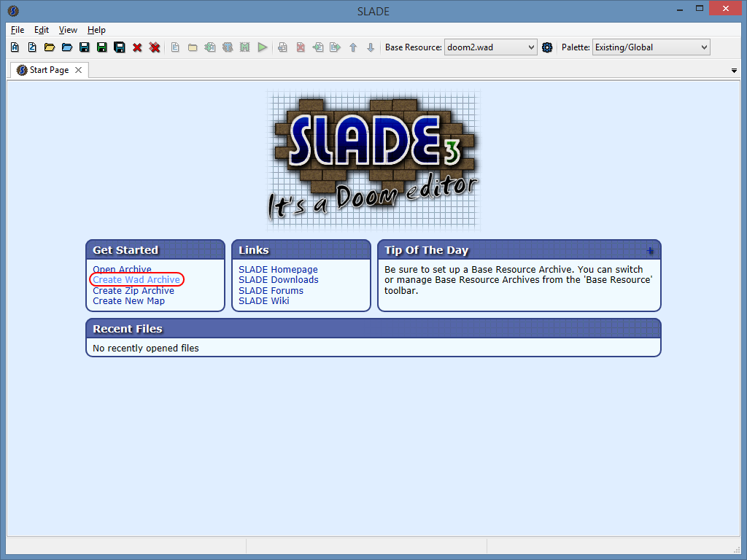747x560 pixels.
Task: Click the Create New Map link
Action: coord(128,301)
